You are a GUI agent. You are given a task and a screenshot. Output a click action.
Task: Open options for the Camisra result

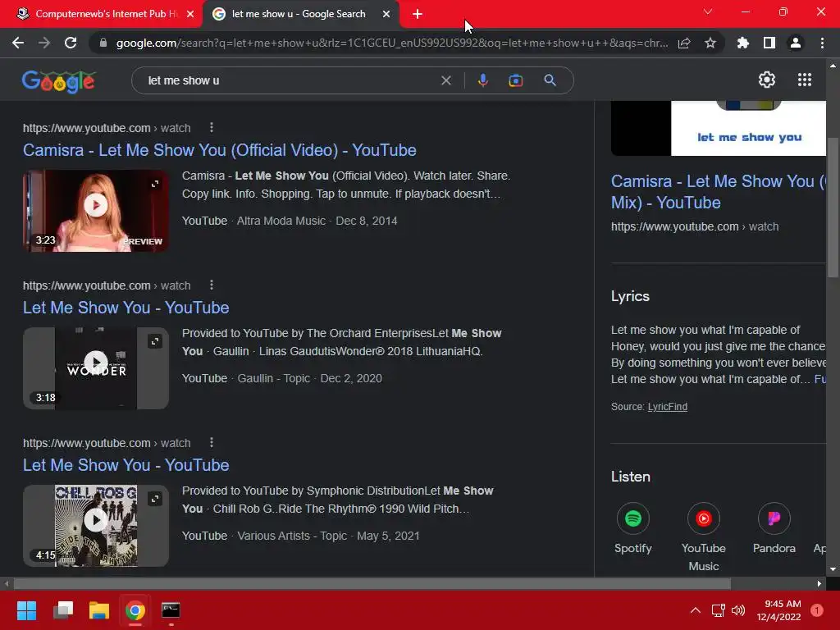[212, 127]
